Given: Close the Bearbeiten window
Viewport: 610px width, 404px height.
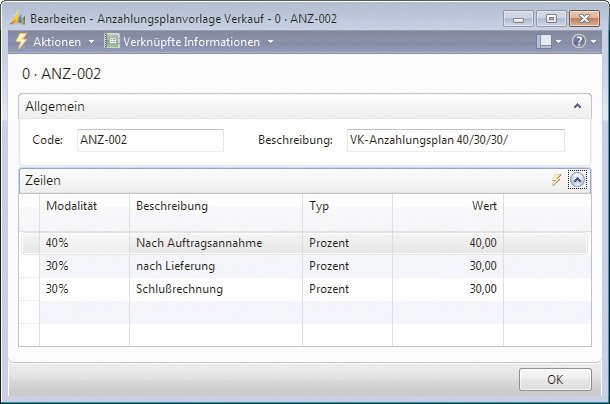Looking at the screenshot, I should point(584,19).
